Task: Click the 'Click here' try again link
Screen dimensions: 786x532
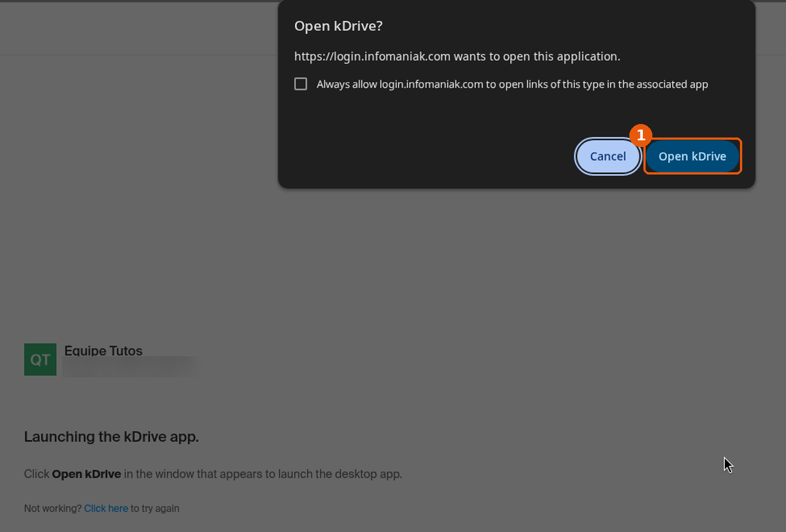Action: coord(106,508)
